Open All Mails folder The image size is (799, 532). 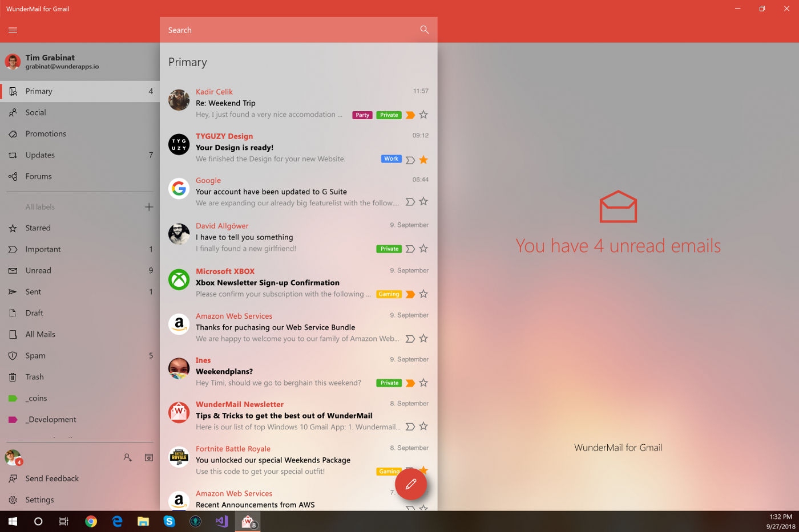tap(80, 334)
